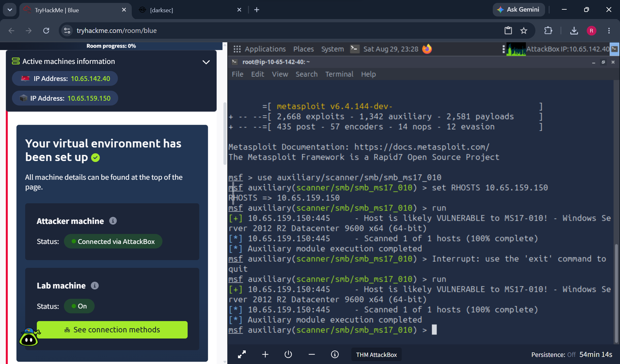
Task: Click the AttackBox power terminate icon
Action: [288, 354]
